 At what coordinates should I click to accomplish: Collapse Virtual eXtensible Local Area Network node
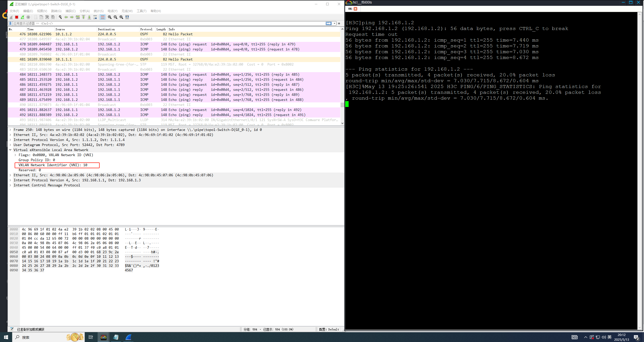(x=10, y=150)
